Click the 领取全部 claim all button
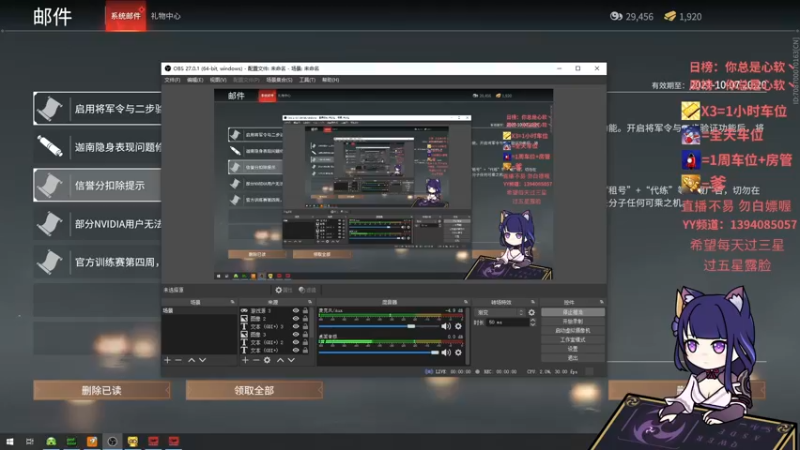This screenshot has height=450, width=800. pyautogui.click(x=254, y=390)
